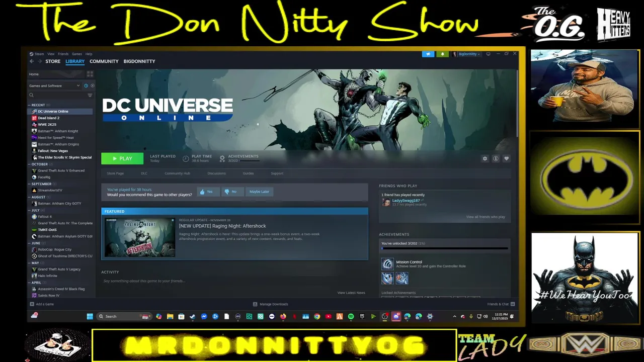
Task: Click View Latest News
Action: [351, 293]
